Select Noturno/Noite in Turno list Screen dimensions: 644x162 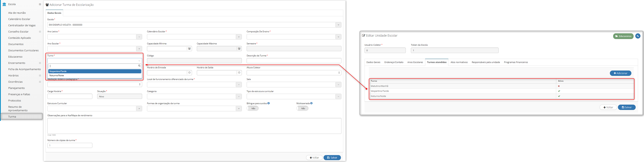point(95,75)
